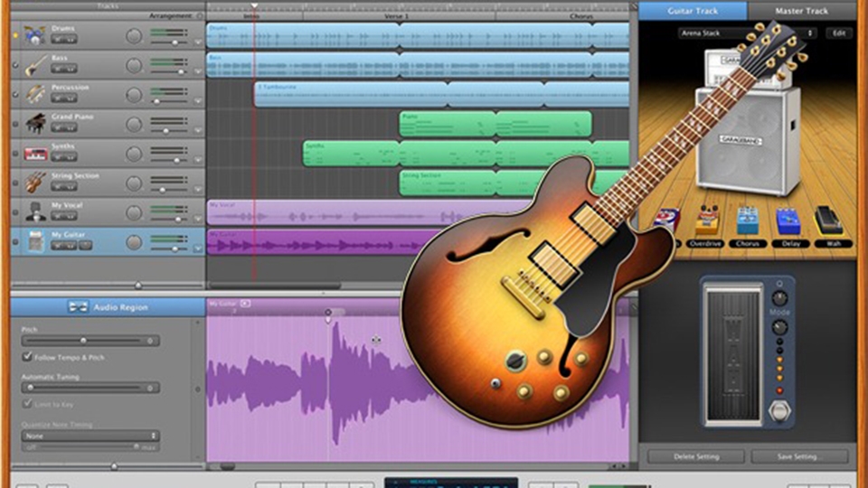Select the Overdrive stompbox pedal
The height and width of the screenshot is (488, 868).
pos(706,221)
